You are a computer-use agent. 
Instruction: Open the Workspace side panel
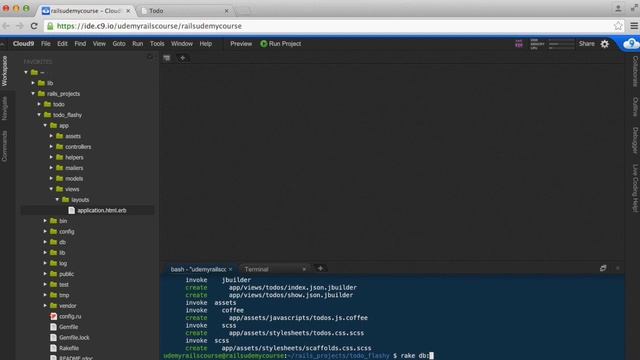click(4, 71)
